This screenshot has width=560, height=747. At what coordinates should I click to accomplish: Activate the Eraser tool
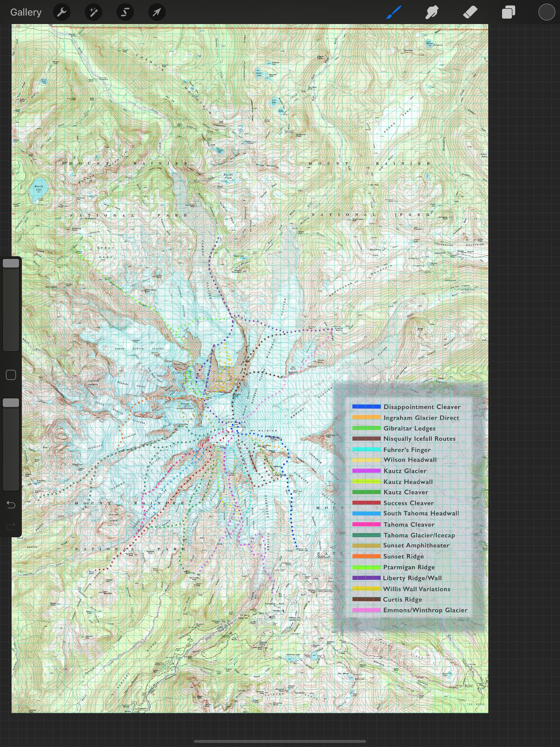tap(470, 12)
